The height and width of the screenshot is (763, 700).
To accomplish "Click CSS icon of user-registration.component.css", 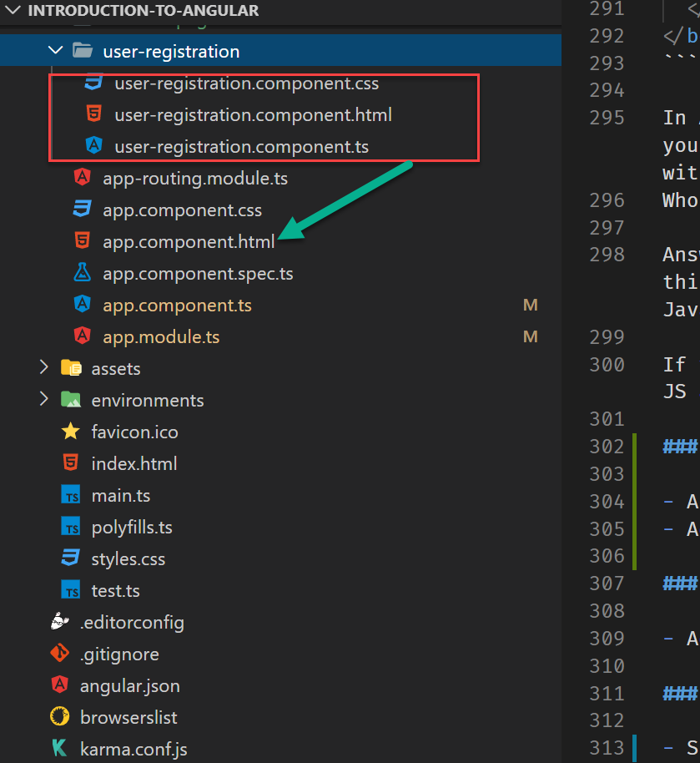I will pos(94,83).
